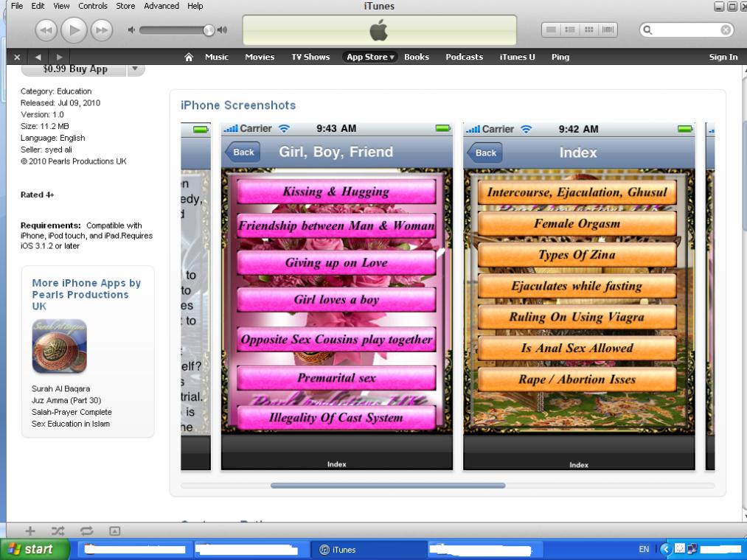View the Index screenshot
The image size is (747, 560).
[579, 296]
